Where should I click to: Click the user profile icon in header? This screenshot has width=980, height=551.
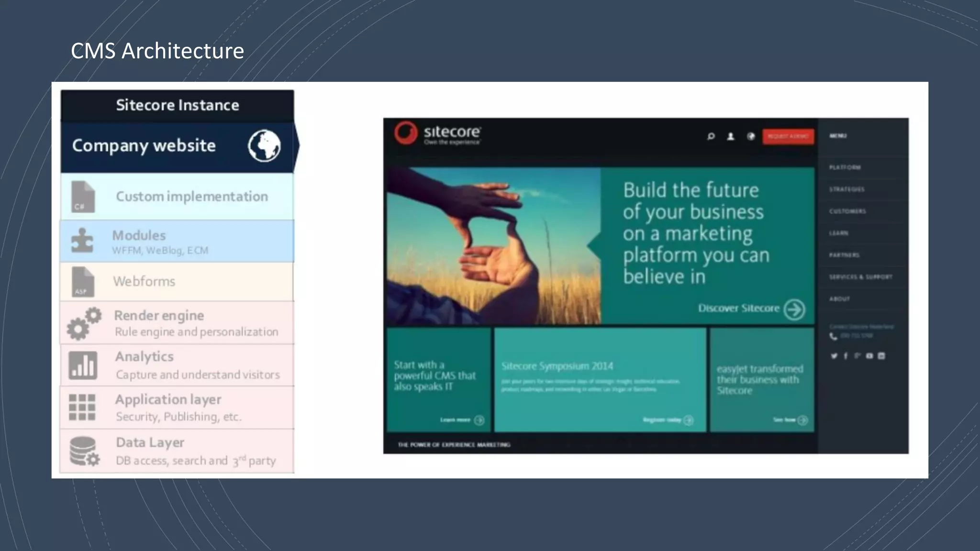731,137
